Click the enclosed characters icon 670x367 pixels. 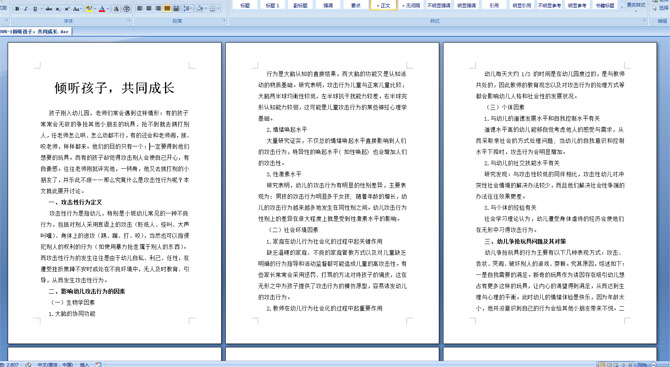(126, 9)
